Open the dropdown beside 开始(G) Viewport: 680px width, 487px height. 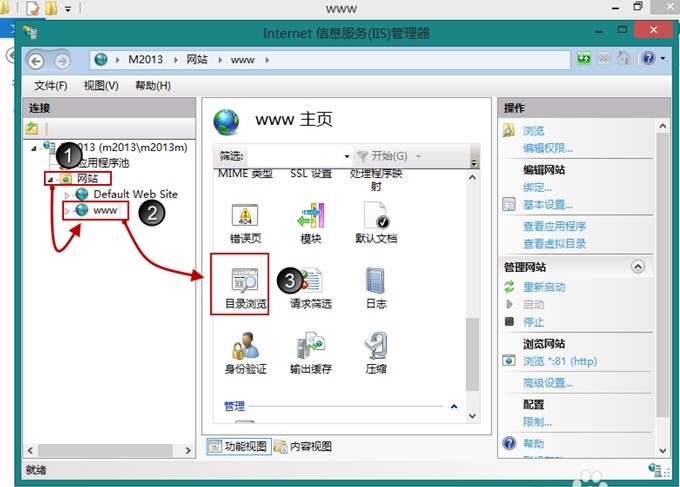[x=418, y=156]
